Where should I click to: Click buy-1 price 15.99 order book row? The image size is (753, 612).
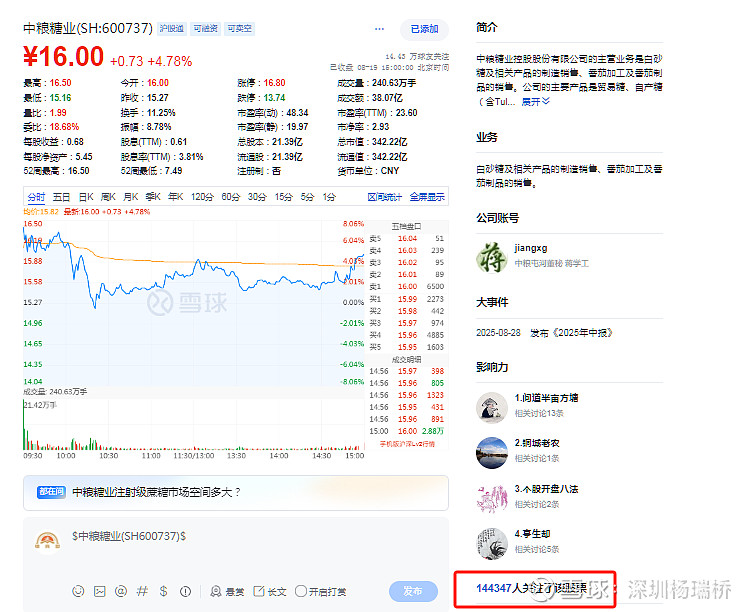(x=407, y=299)
